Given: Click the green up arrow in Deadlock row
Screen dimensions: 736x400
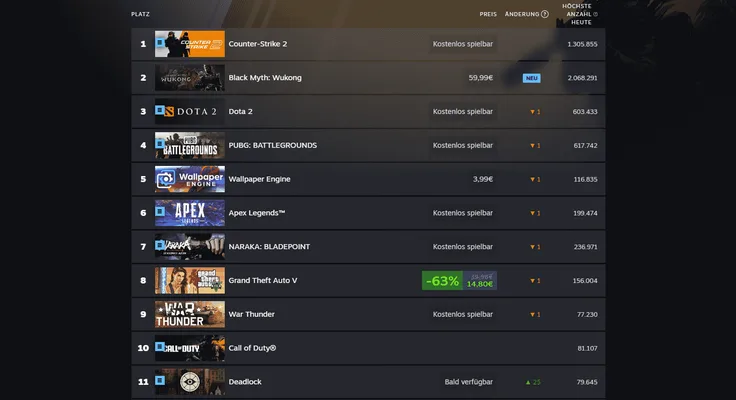Looking at the screenshot, I should point(528,382).
